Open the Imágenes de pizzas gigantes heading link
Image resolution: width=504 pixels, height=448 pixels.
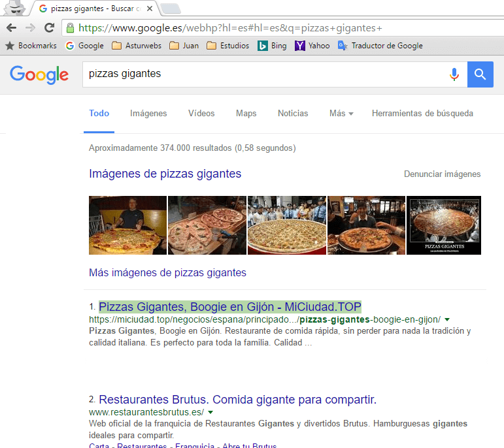coord(165,174)
